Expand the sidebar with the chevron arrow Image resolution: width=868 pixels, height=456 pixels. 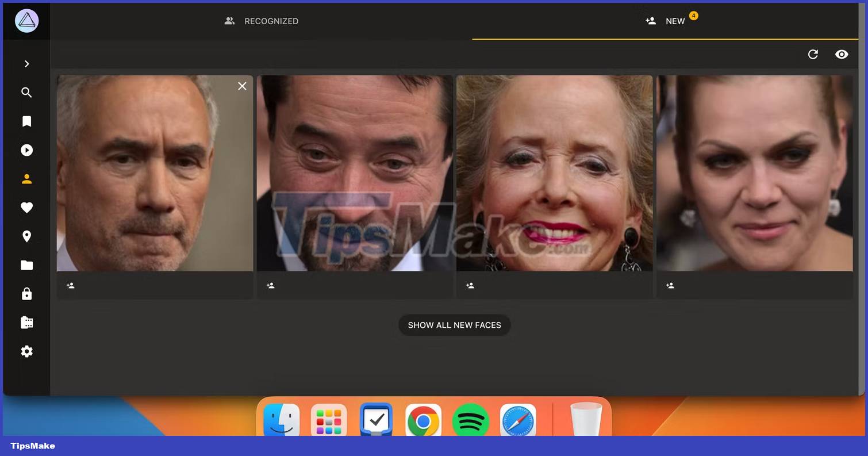pos(26,63)
